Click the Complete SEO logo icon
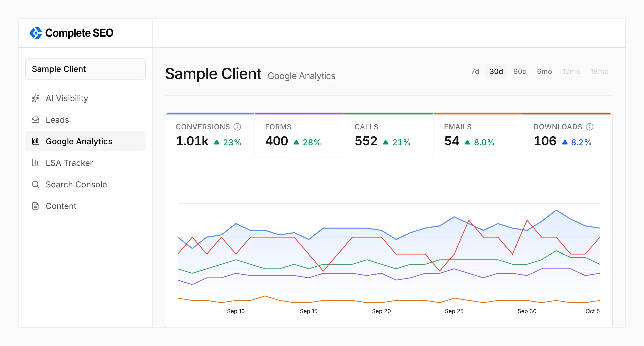The image size is (644, 346). pyautogui.click(x=36, y=33)
